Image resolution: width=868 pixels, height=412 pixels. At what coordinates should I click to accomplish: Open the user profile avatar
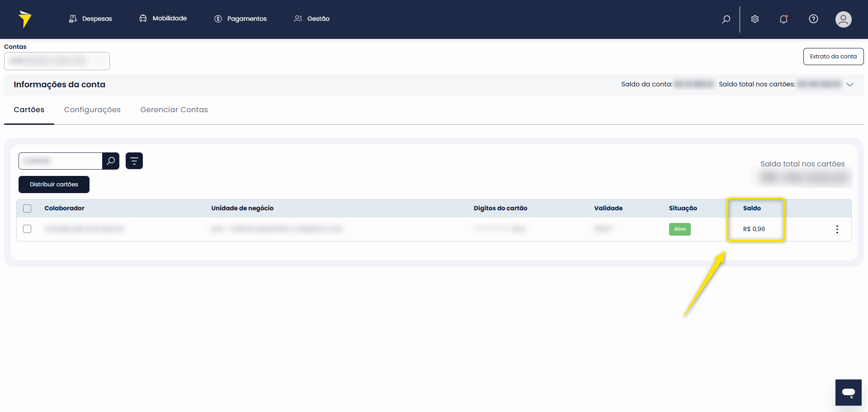843,19
